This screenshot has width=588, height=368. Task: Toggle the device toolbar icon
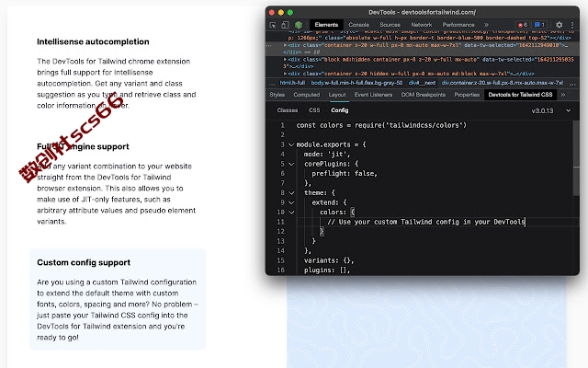click(285, 25)
